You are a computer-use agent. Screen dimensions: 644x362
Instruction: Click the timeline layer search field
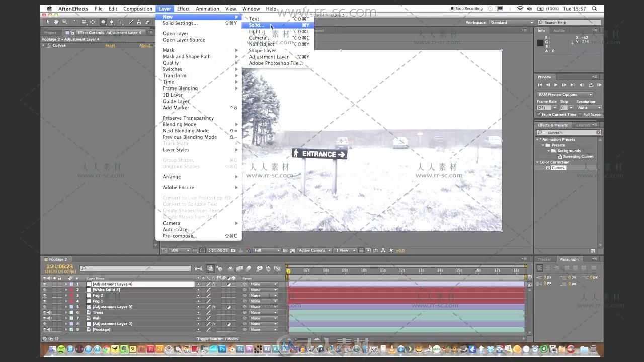(135, 268)
